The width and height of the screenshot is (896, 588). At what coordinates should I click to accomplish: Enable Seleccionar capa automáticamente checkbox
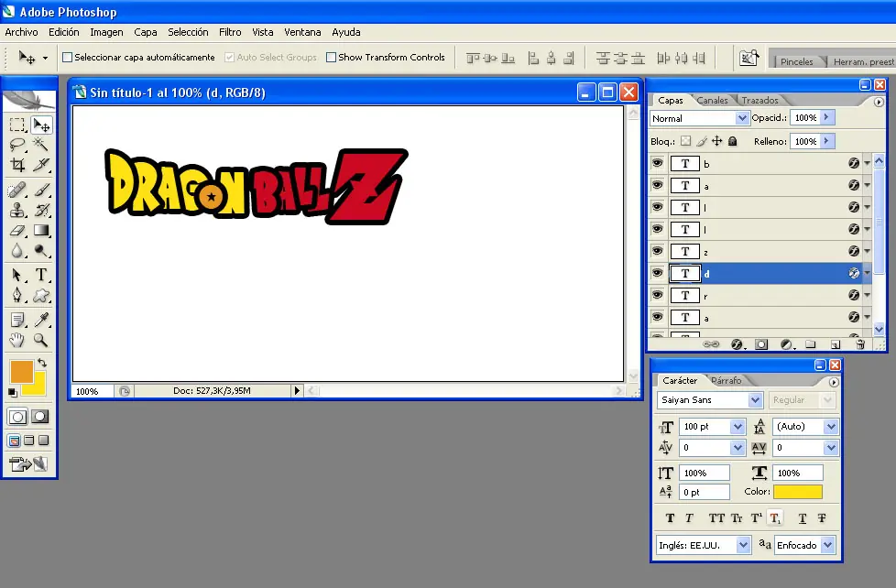[x=68, y=57]
